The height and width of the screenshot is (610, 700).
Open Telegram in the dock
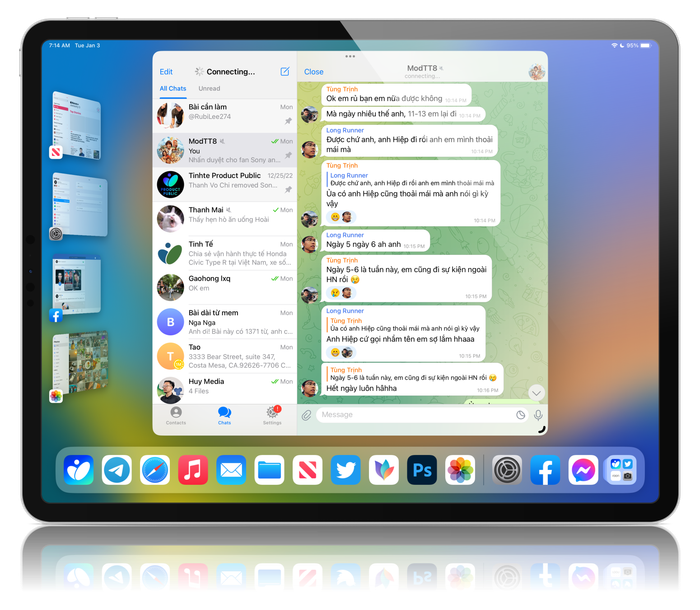[117, 470]
